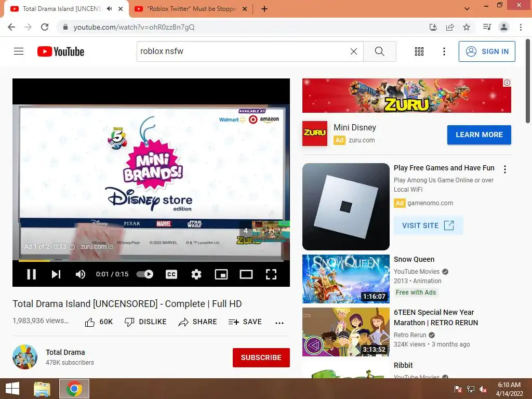Screen dimensions: 532x399
Task: Open Chrome profile avatar
Action: coord(504,27)
